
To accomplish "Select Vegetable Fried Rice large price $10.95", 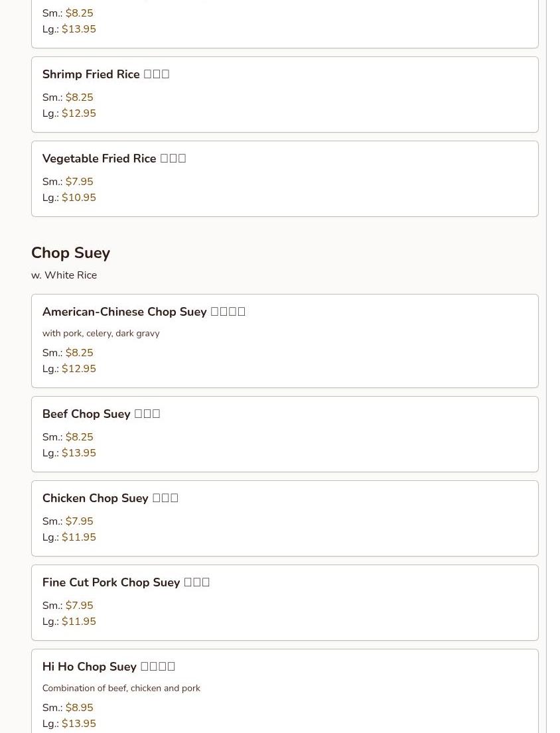I will click(78, 198).
